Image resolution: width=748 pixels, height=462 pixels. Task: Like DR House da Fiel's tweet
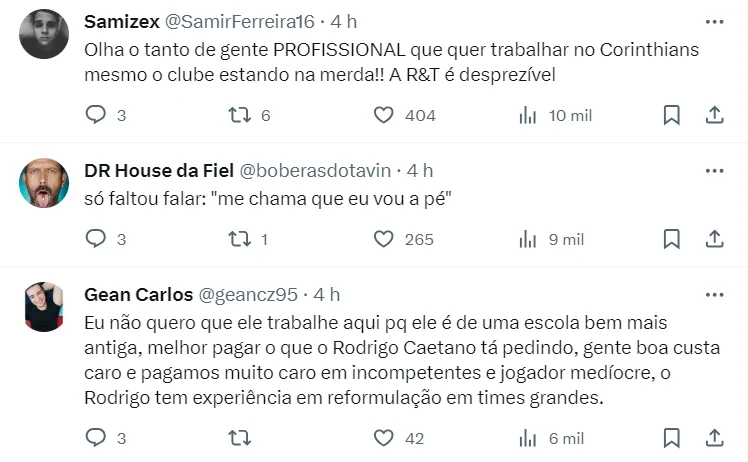[x=383, y=239]
